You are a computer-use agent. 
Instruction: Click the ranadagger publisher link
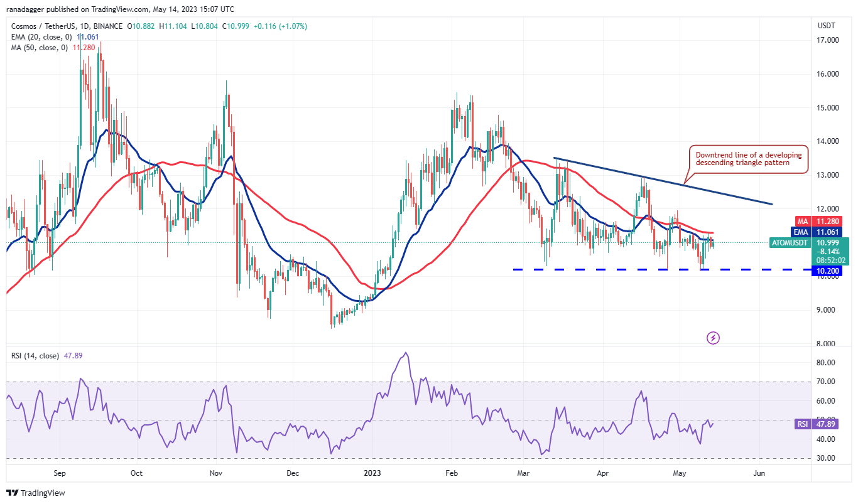pos(26,9)
